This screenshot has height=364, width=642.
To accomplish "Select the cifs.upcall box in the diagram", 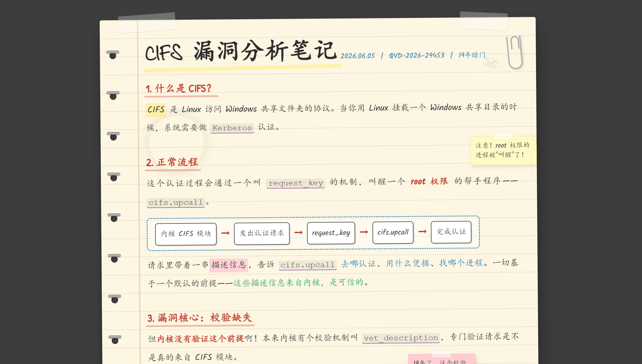I will 393,232.
